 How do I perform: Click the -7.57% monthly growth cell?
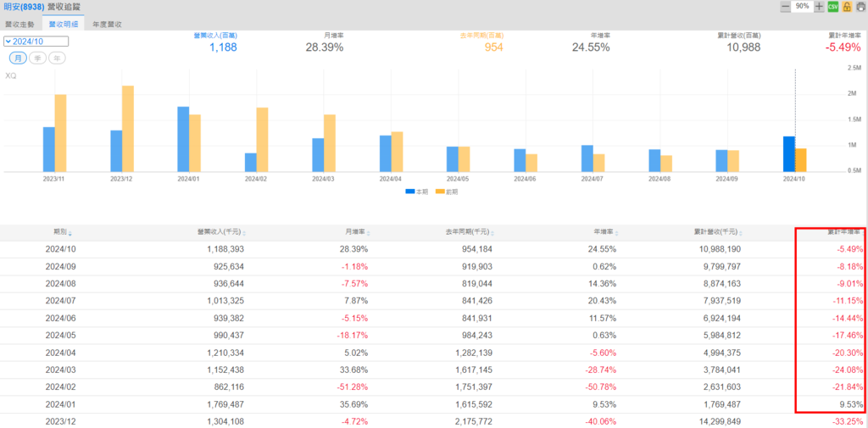[x=355, y=284]
